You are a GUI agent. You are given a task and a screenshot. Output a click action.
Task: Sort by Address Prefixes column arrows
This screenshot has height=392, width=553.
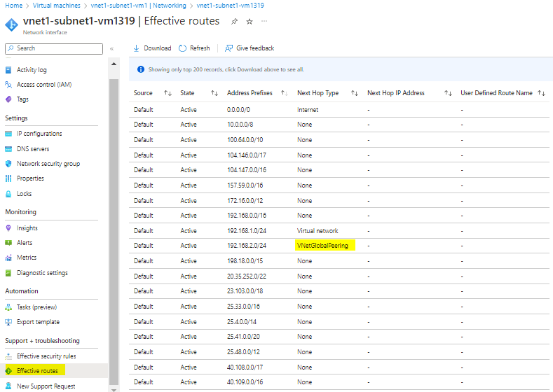pyautogui.click(x=284, y=93)
